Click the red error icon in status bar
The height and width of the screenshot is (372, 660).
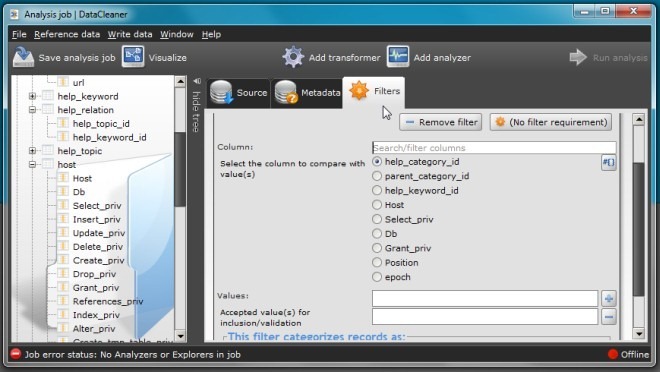tap(16, 354)
